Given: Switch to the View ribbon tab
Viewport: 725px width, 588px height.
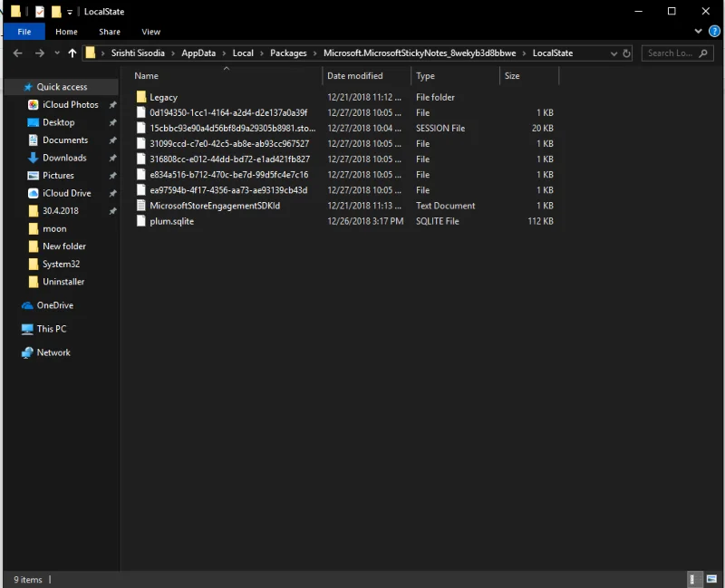Looking at the screenshot, I should click(150, 32).
